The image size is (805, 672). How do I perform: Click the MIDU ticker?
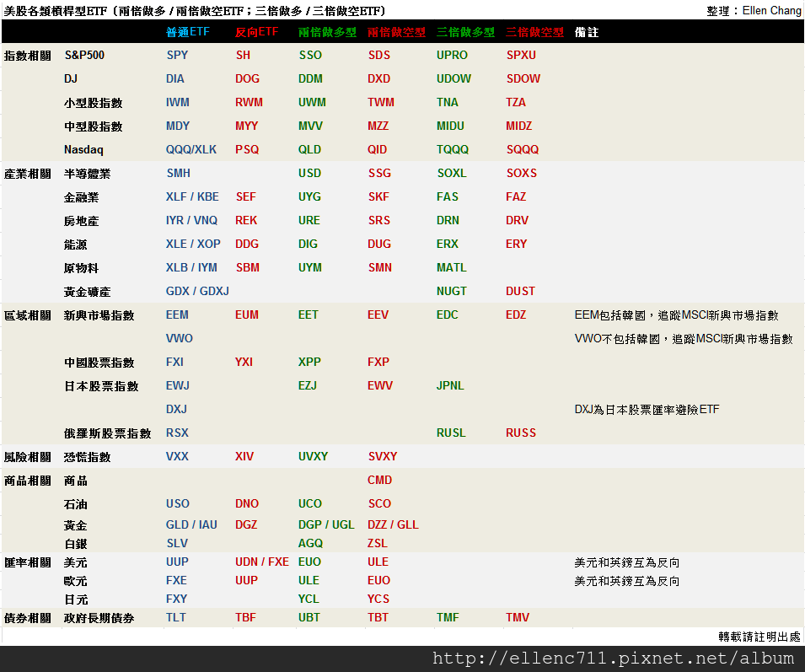[x=450, y=126]
